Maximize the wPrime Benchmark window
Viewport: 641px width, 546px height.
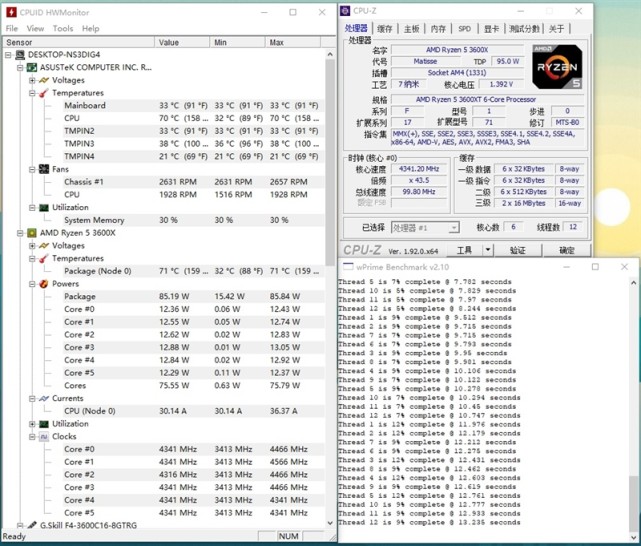(595, 267)
